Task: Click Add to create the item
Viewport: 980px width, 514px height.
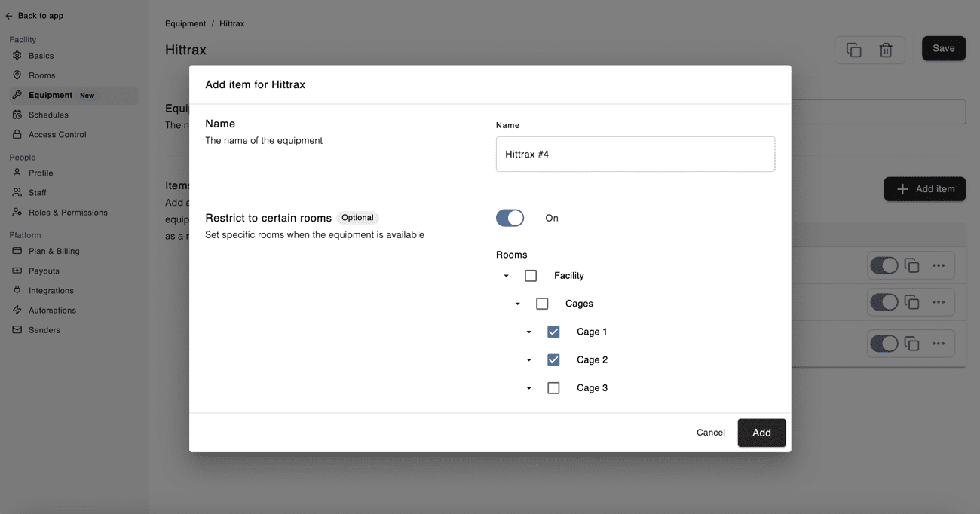Action: [761, 433]
